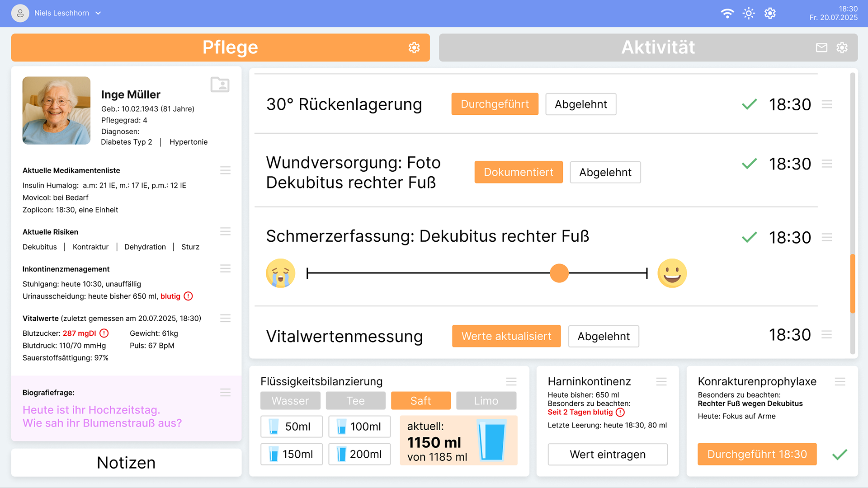Select the Wasser drink type
Viewport: 868px width, 488px height.
[x=290, y=401]
